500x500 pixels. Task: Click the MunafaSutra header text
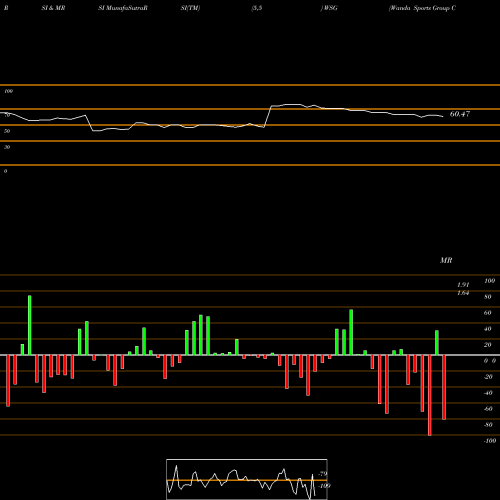(x=123, y=8)
